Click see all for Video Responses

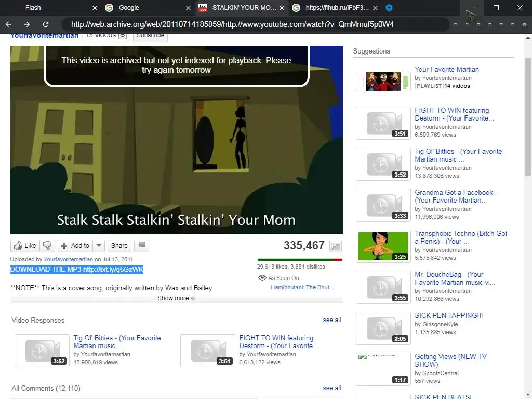(332, 320)
